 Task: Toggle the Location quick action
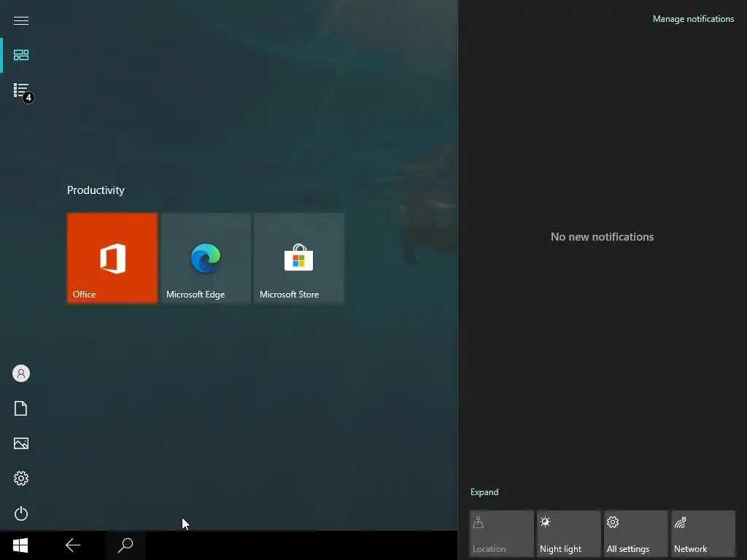(501, 534)
